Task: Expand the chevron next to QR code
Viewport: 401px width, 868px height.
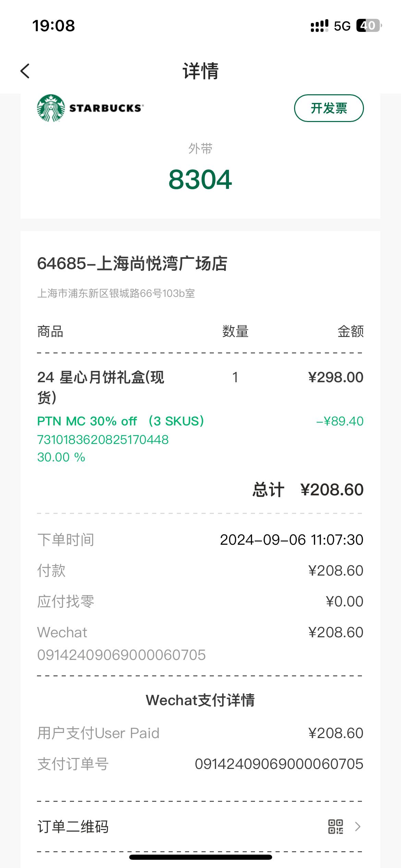Action: (x=357, y=827)
